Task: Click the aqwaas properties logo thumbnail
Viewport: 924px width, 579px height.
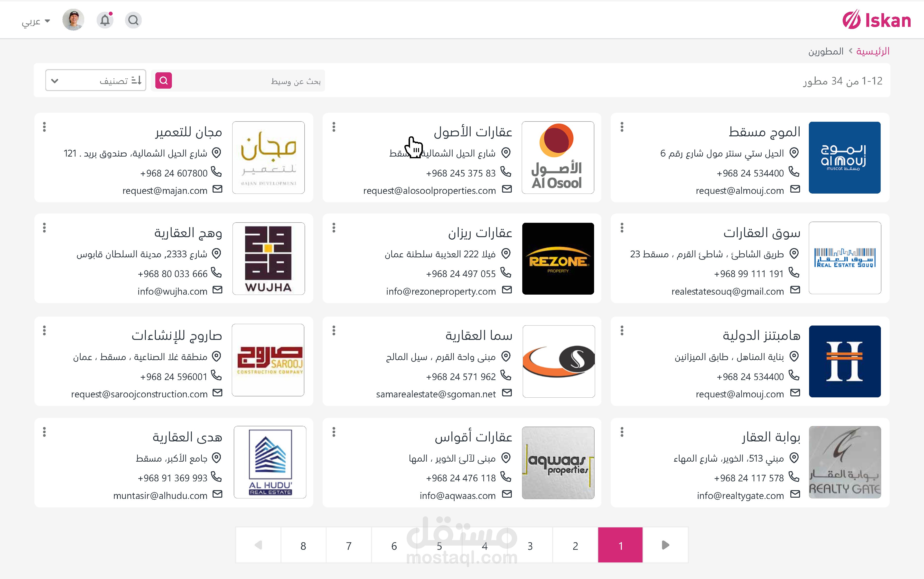Action: point(558,463)
